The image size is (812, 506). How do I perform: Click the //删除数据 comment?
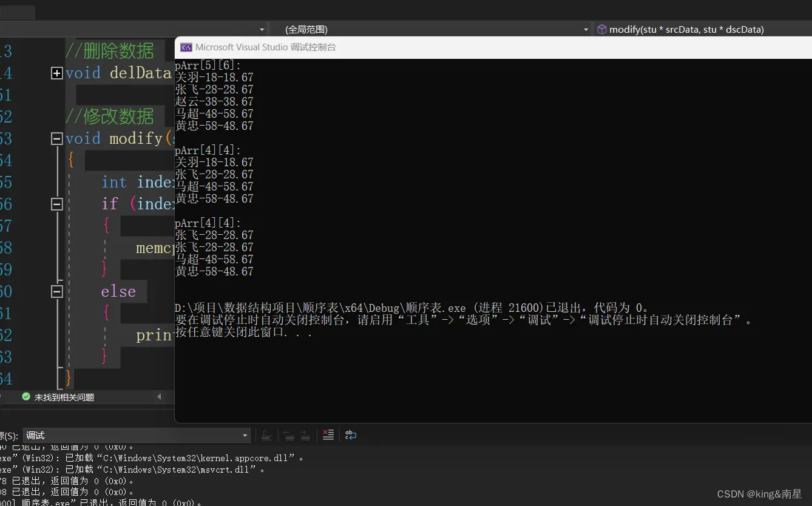click(110, 50)
